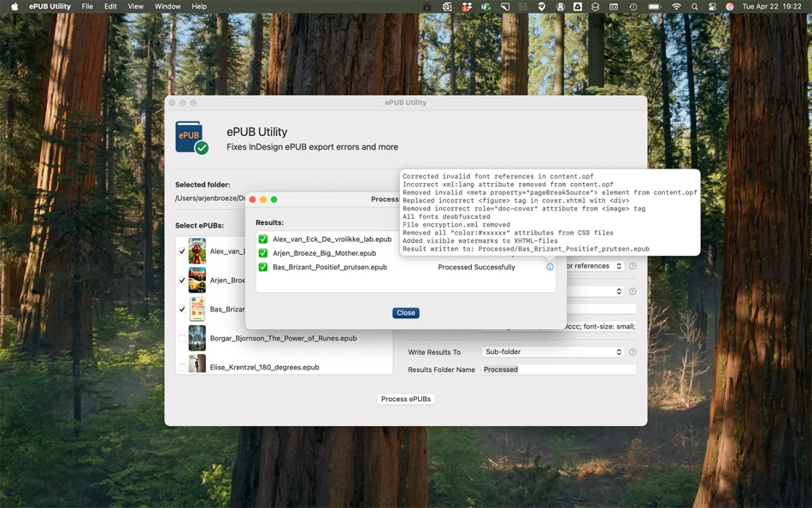Close the results dialog with Close button
The height and width of the screenshot is (508, 812).
click(x=405, y=313)
